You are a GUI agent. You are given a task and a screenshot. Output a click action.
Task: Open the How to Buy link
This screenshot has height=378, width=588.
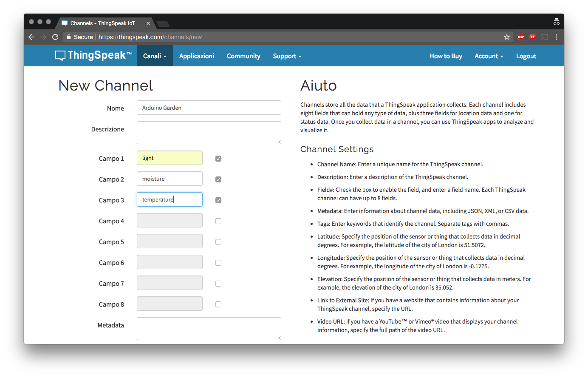[446, 56]
